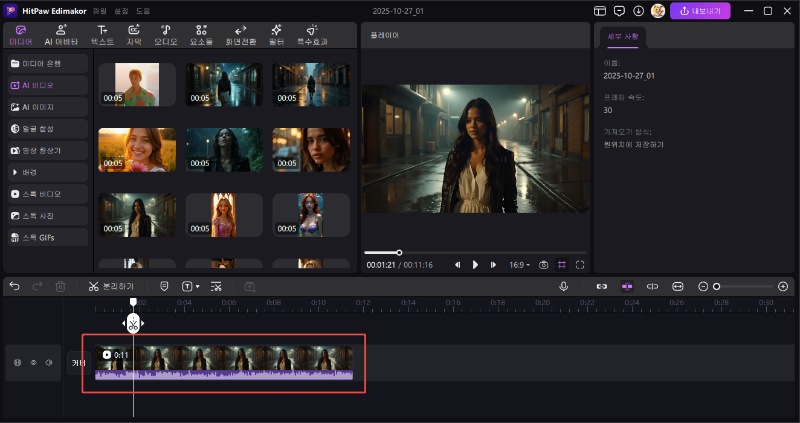Enter fullscreen preview mode
Screen dimensions: 800x423
(580, 265)
